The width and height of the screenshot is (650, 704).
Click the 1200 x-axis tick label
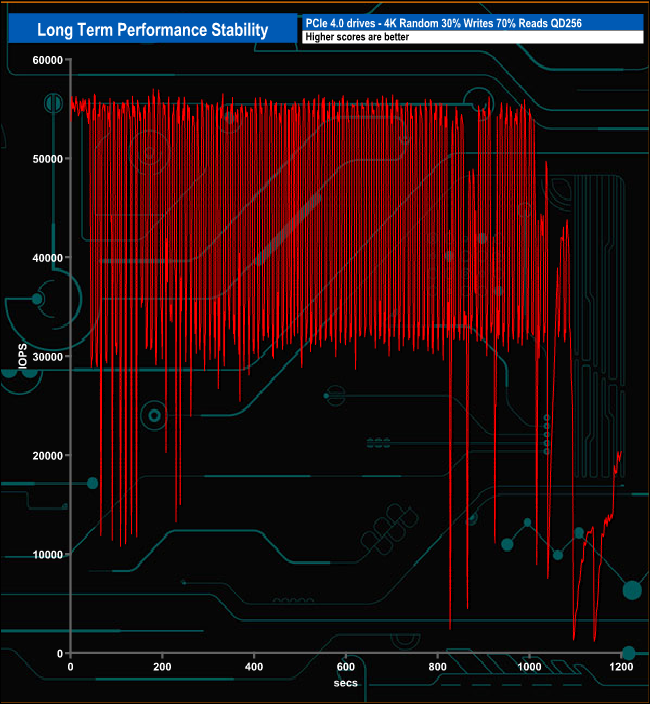621,667
